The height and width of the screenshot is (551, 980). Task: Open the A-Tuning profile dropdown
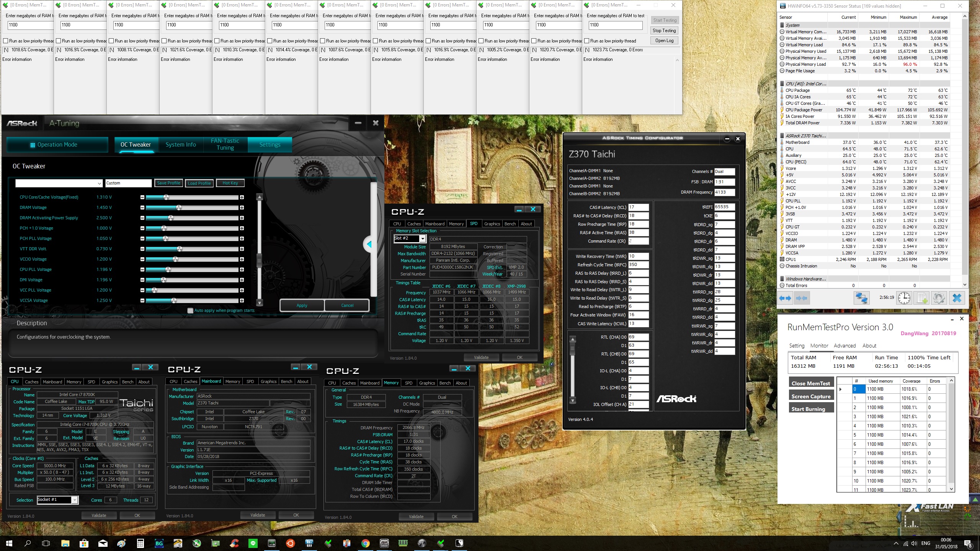click(x=59, y=183)
